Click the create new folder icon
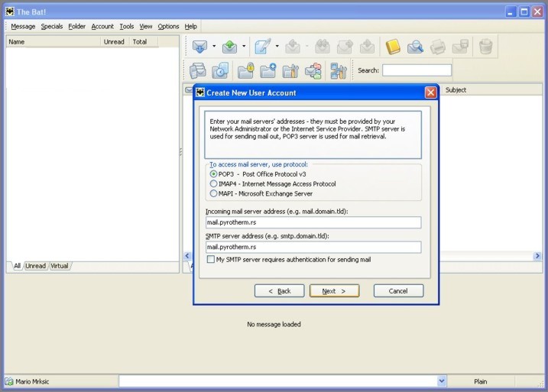The height and width of the screenshot is (392, 548). click(x=268, y=70)
